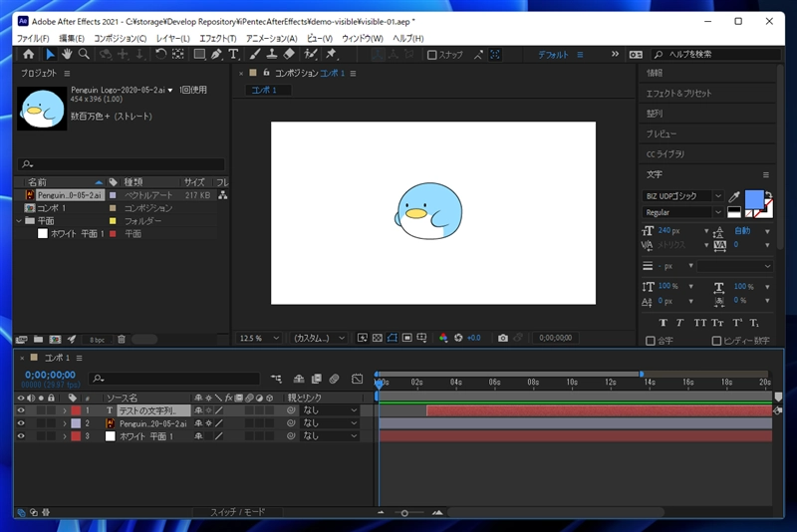
Task: Expand layer 2 Penguin properties
Action: (65, 423)
